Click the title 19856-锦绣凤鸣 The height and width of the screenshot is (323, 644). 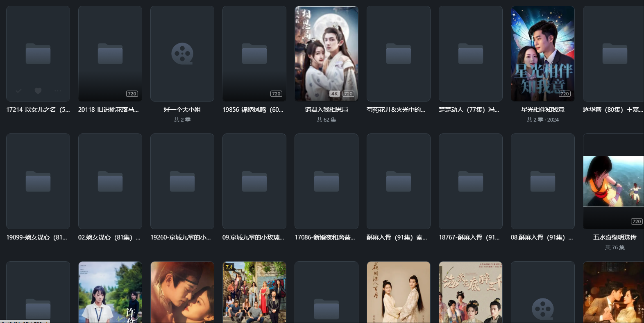253,110
